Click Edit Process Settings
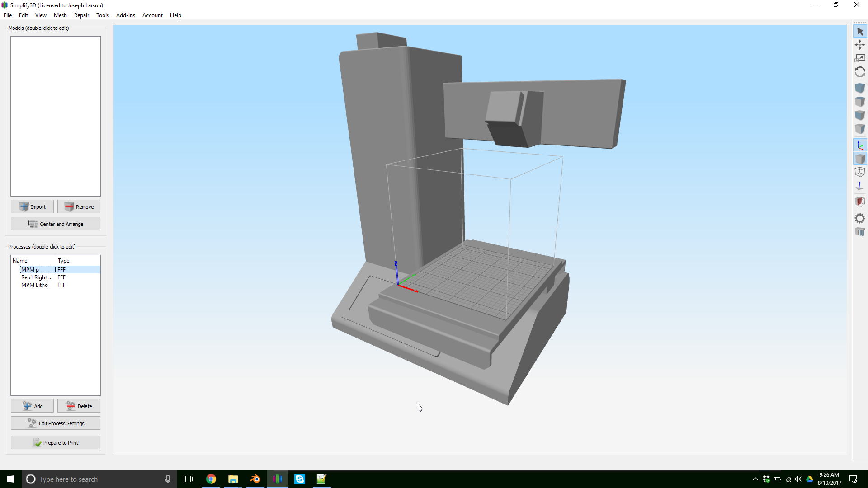Viewport: 868px width, 488px height. (56, 423)
